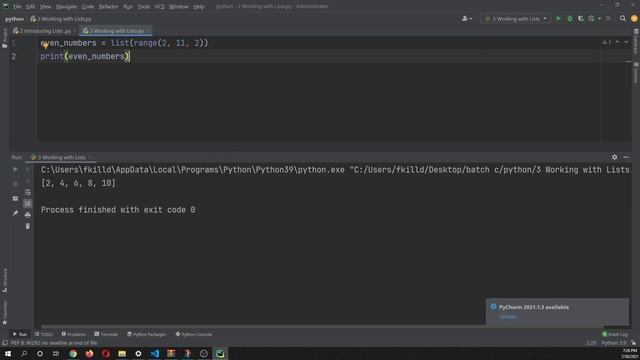
Task: Open the Event Log
Action: click(616, 334)
